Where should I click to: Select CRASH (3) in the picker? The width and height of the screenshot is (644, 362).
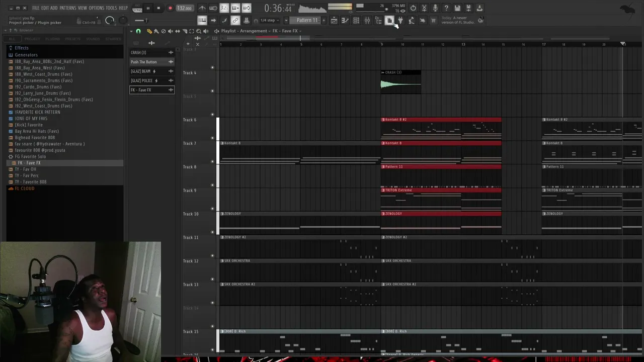point(151,52)
